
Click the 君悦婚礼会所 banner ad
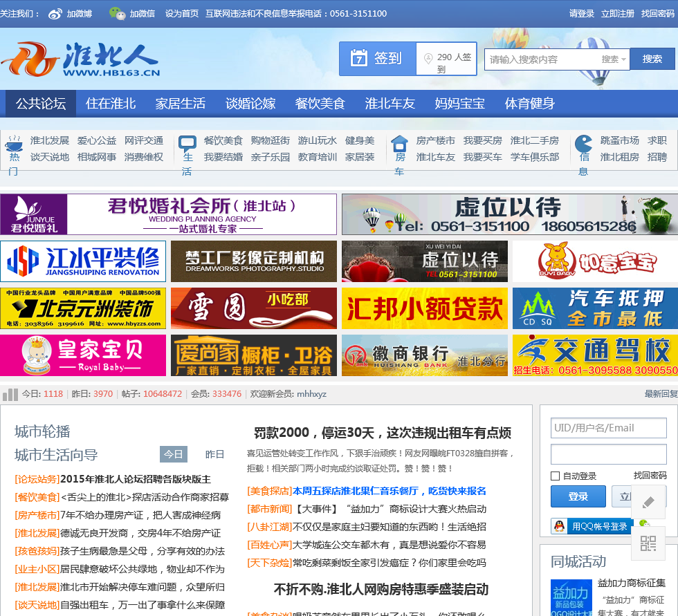click(x=168, y=214)
